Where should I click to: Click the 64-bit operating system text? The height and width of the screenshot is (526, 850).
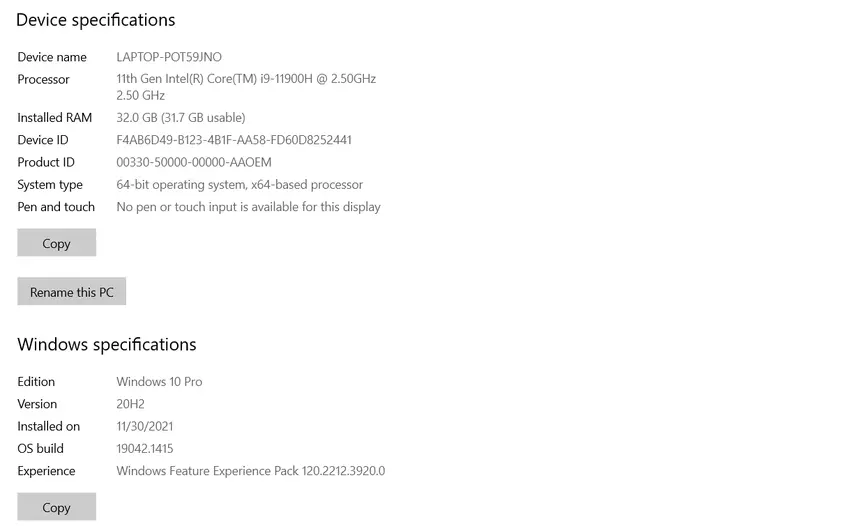pyautogui.click(x=239, y=185)
